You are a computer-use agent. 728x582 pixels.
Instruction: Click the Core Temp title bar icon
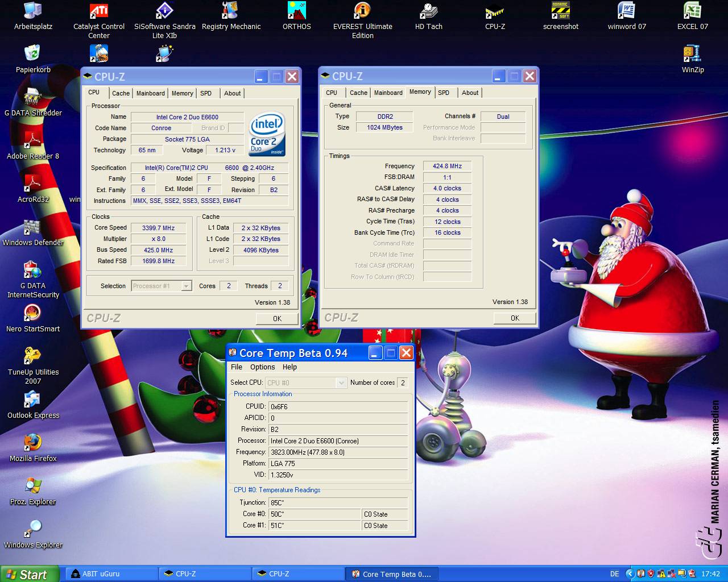pyautogui.click(x=233, y=353)
